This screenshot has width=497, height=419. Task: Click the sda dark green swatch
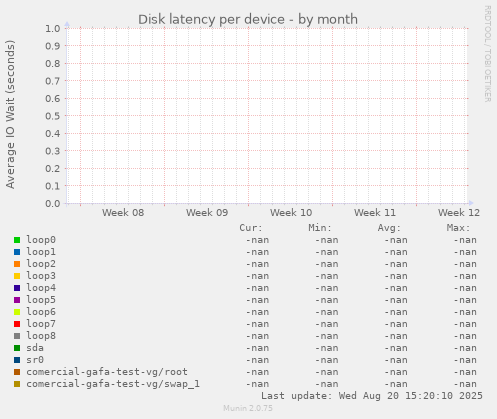tap(17, 348)
